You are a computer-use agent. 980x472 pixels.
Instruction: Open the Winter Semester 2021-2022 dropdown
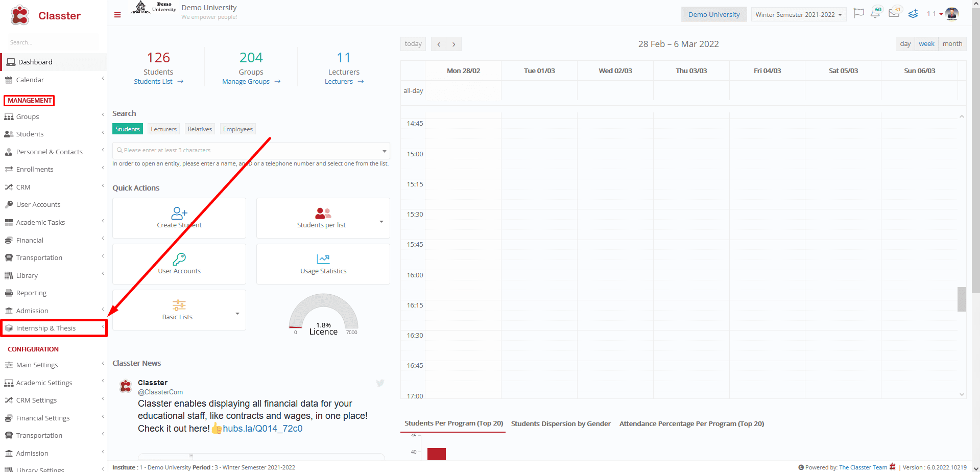coord(799,14)
